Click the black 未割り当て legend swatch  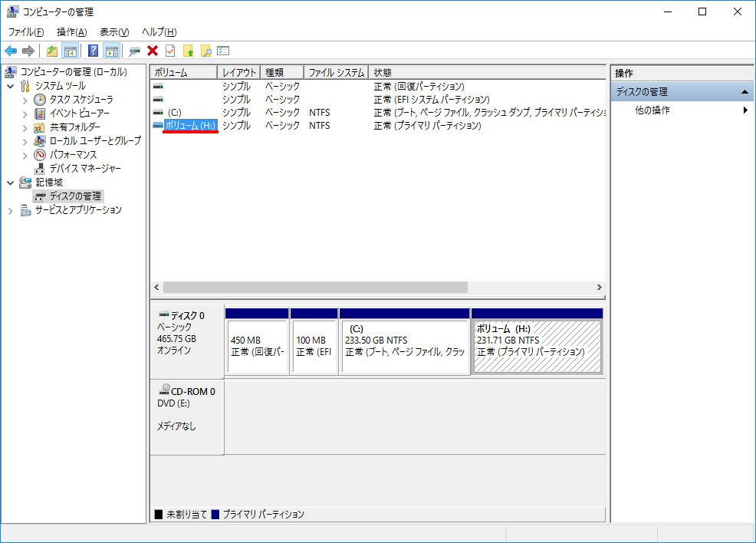pos(159,515)
